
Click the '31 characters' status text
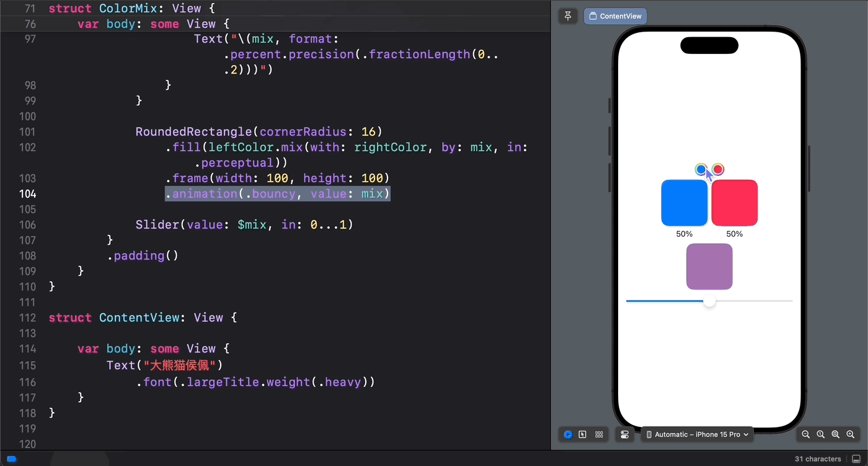(x=818, y=459)
